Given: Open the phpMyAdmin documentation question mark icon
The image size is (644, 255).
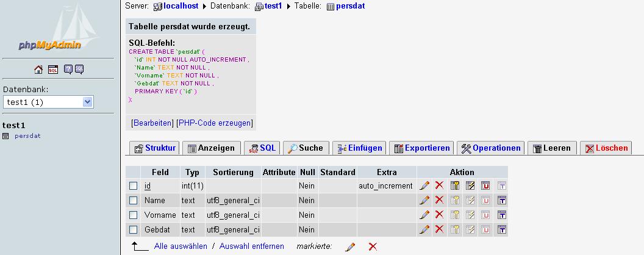Looking at the screenshot, I should [x=67, y=69].
